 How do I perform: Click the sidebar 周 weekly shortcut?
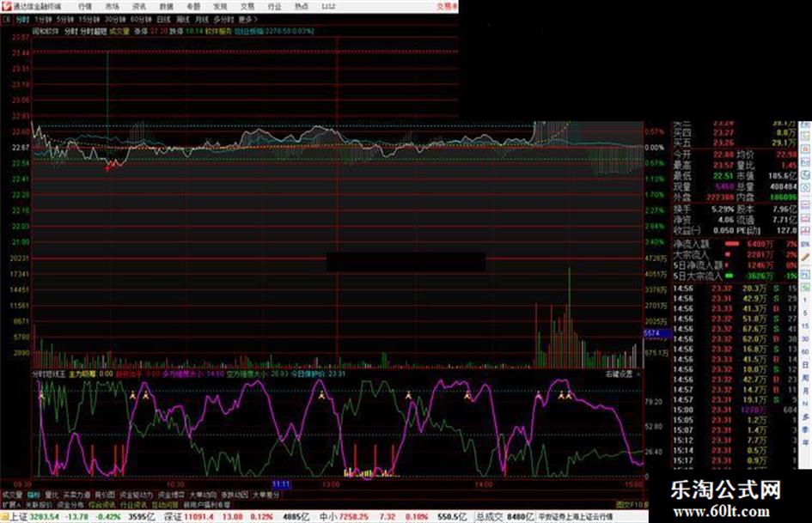point(805,378)
